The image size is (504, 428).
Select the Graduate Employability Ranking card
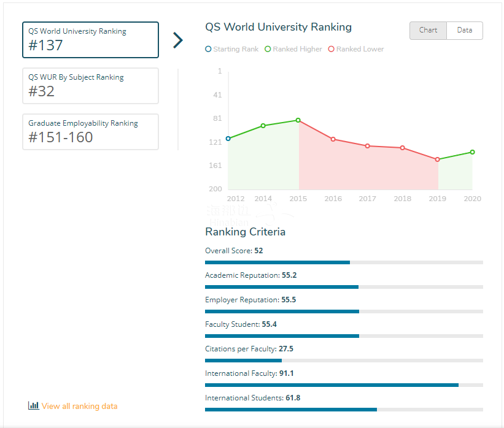(90, 132)
